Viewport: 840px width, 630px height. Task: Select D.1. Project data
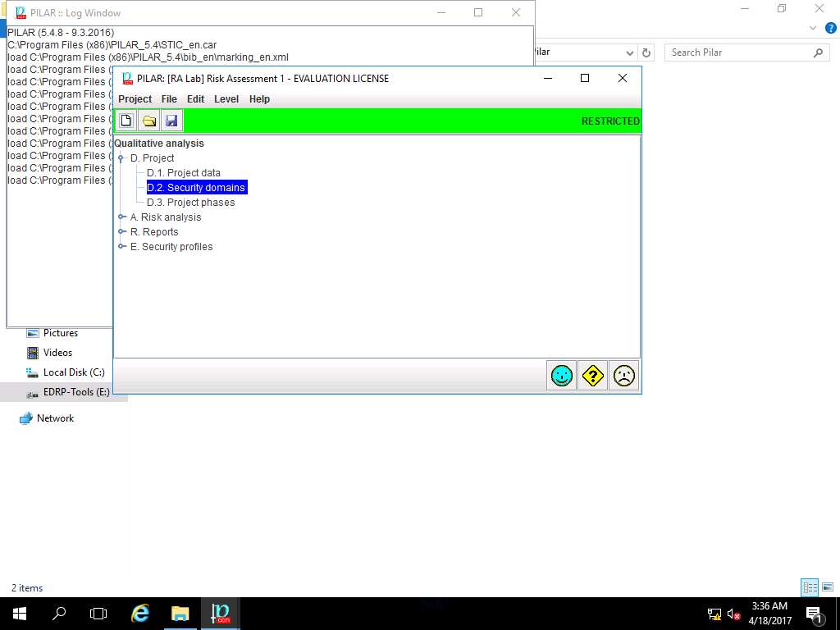tap(183, 173)
